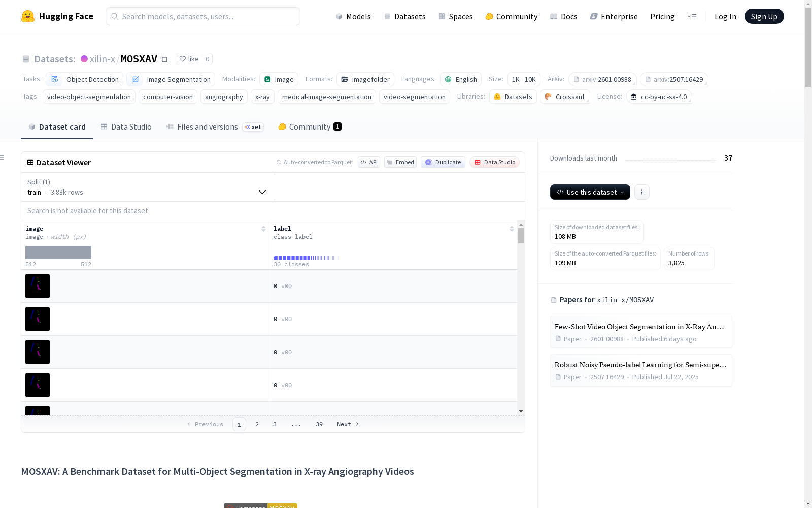Toggle the left table of contents icon
The width and height of the screenshot is (812, 508).
click(x=2, y=157)
